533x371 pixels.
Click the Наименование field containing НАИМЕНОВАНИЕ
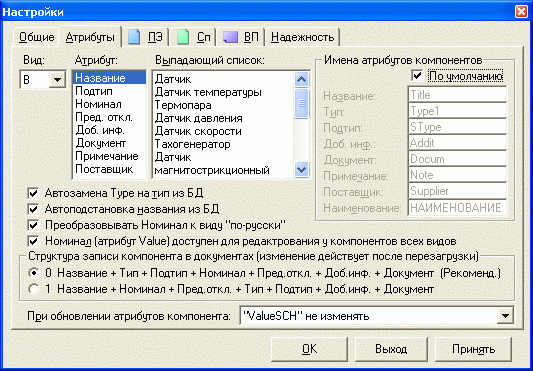coord(457,207)
